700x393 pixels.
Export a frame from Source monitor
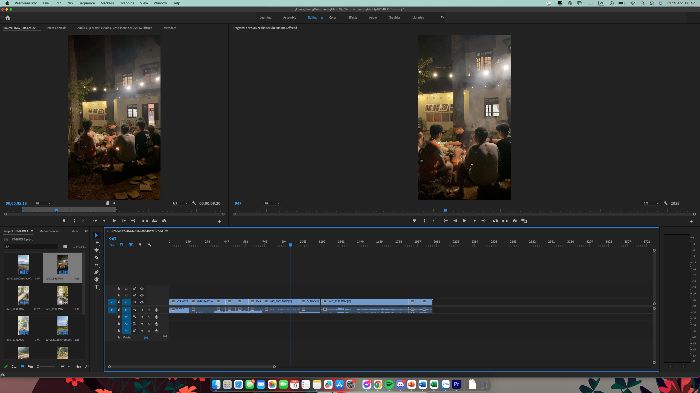click(x=164, y=221)
